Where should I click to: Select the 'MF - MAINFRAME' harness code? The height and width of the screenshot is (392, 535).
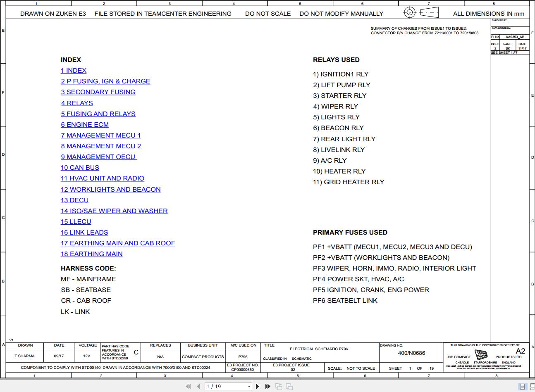point(88,279)
